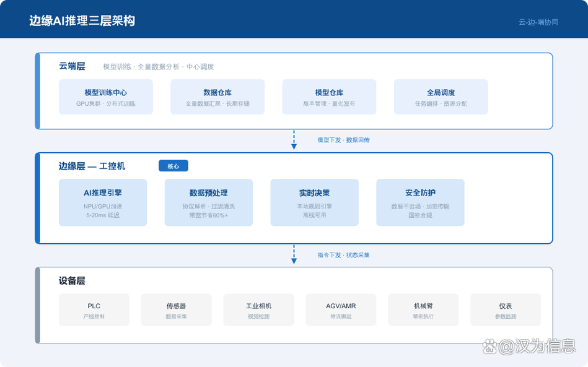Viewport: 588px width, 367px height.
Task: Click the 云端层 heading
Action: click(x=72, y=66)
